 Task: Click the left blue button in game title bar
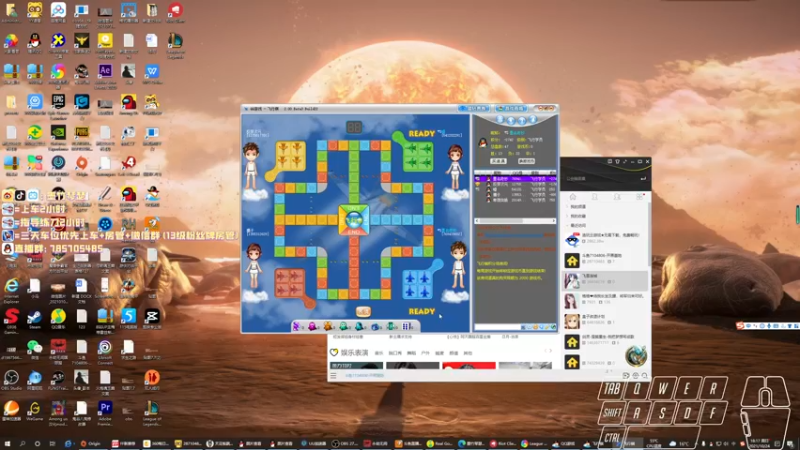coord(473,108)
